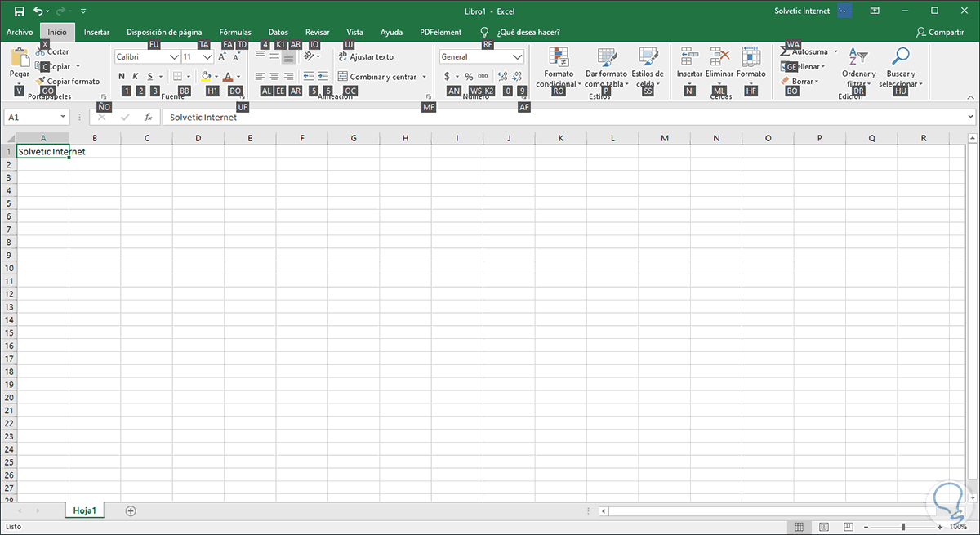The image size is (980, 535).
Task: Click Dar formato como tabla button
Action: [x=606, y=68]
